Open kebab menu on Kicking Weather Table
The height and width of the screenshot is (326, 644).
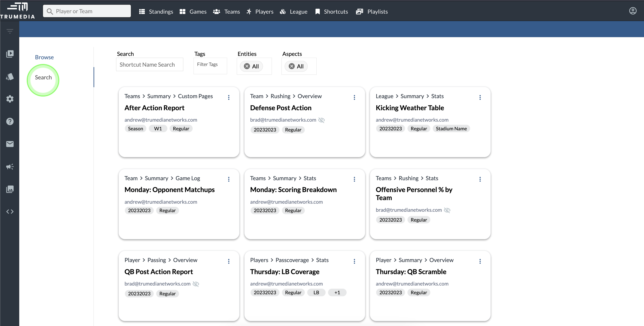coord(480,97)
